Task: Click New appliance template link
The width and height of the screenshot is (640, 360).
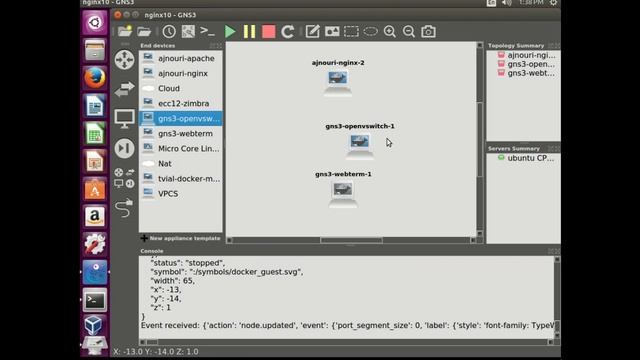Action: (x=180, y=238)
